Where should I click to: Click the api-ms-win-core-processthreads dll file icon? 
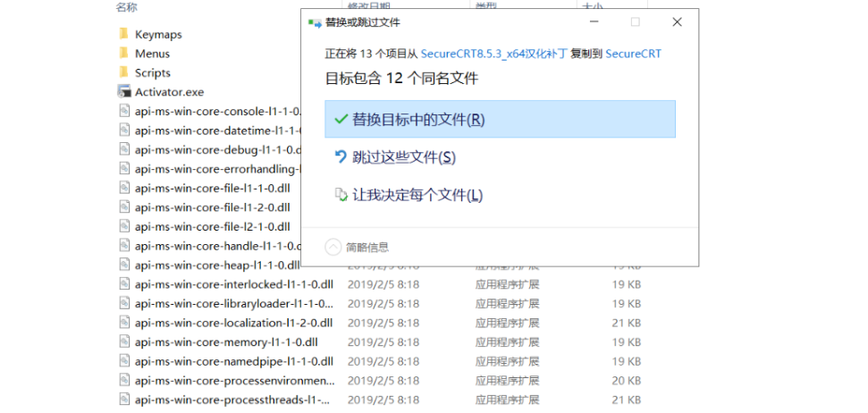[124, 400]
